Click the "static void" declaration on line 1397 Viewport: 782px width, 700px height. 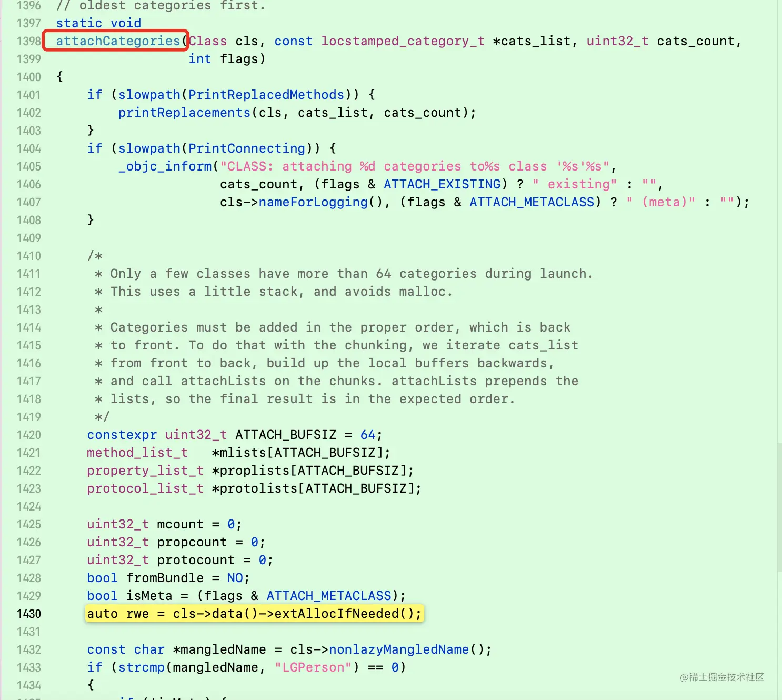coord(98,23)
